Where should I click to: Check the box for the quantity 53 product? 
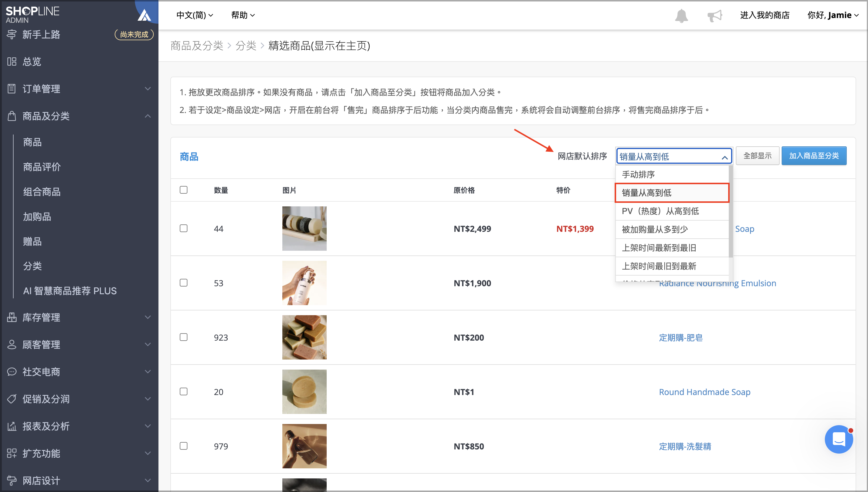click(x=184, y=283)
